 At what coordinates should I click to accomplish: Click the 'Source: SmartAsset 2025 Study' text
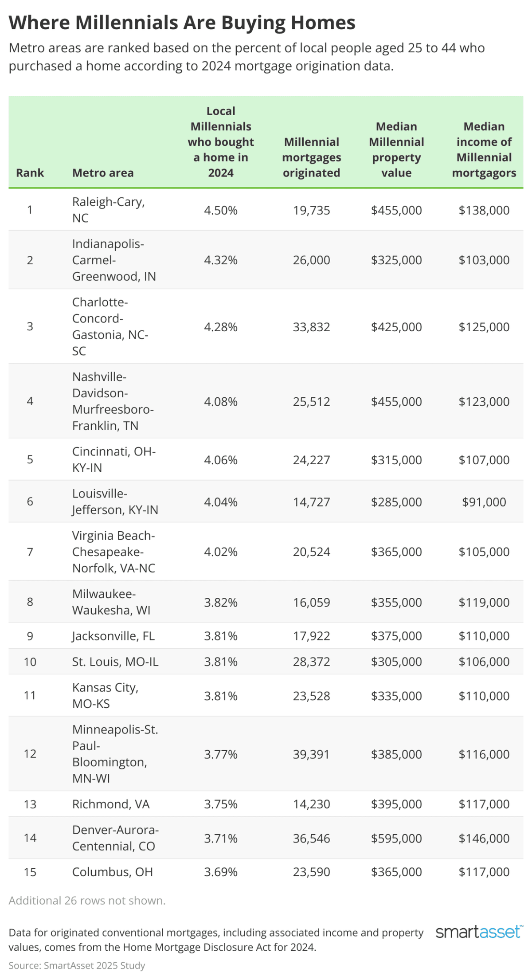pyautogui.click(x=77, y=965)
